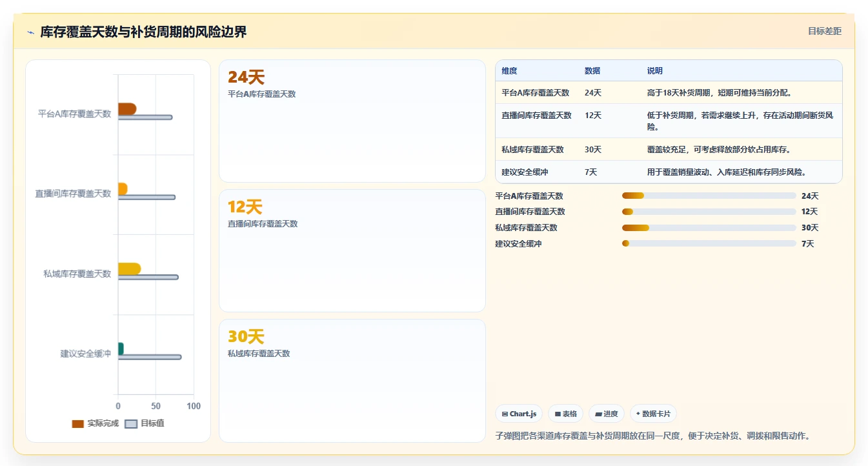Click the footer note starting 子弹图把各渠道
Image resolution: width=868 pixels, height=466 pixels.
point(652,436)
